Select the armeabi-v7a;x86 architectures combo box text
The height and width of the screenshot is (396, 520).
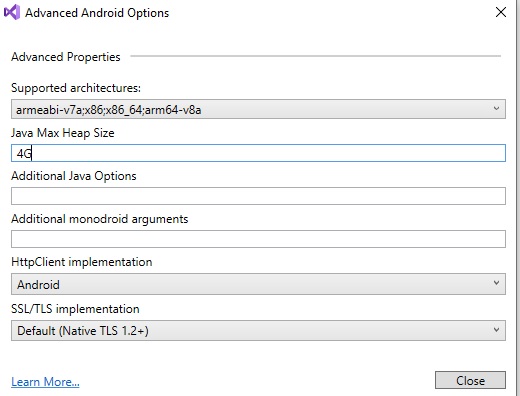pyautogui.click(x=109, y=110)
